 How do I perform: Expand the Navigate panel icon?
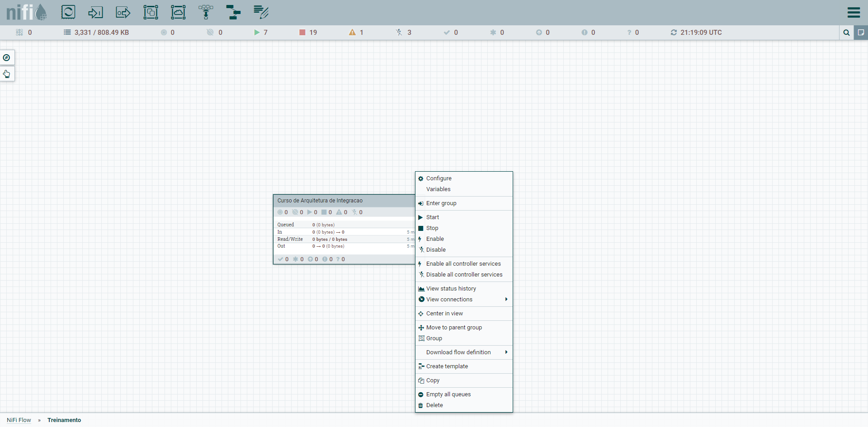(7, 58)
